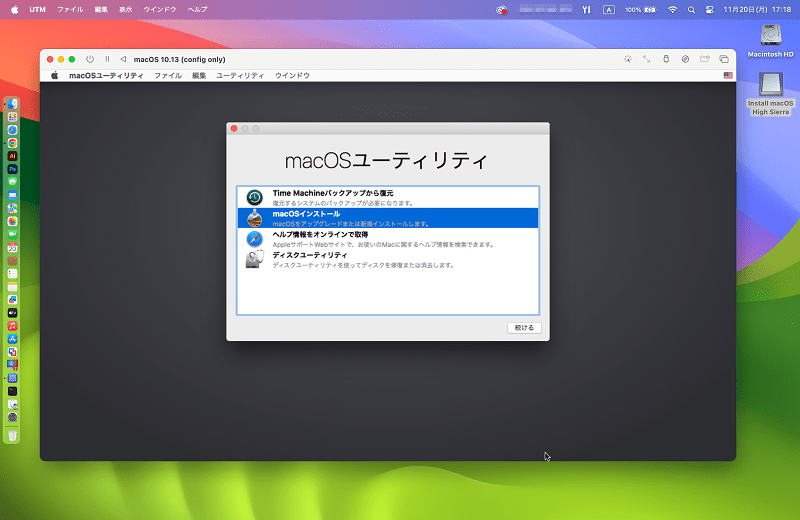The width and height of the screenshot is (800, 520).
Task: Open Finder from the dock
Action: [x=12, y=104]
